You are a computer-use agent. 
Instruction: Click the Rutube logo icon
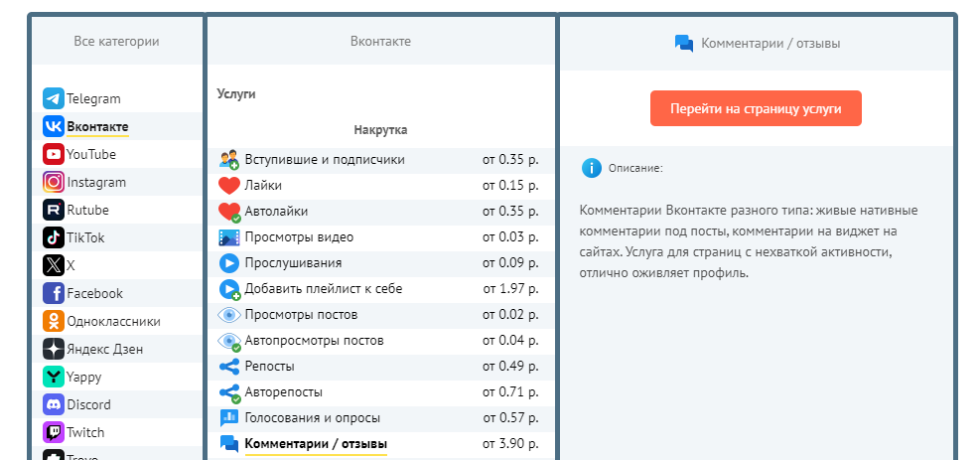[x=54, y=210]
